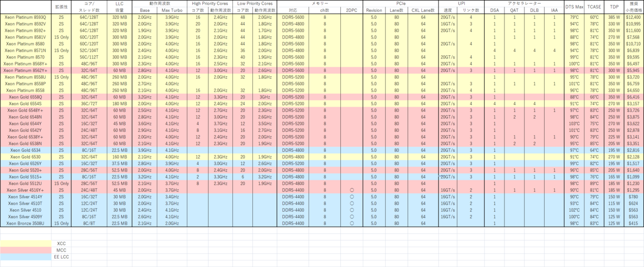644x267 pixels.
Task: Select the 'Xeon Silver 4510T' cell
Action: [25, 203]
